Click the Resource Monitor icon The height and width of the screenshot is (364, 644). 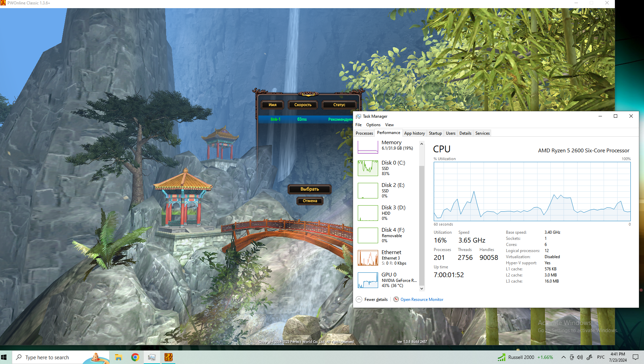tap(396, 299)
